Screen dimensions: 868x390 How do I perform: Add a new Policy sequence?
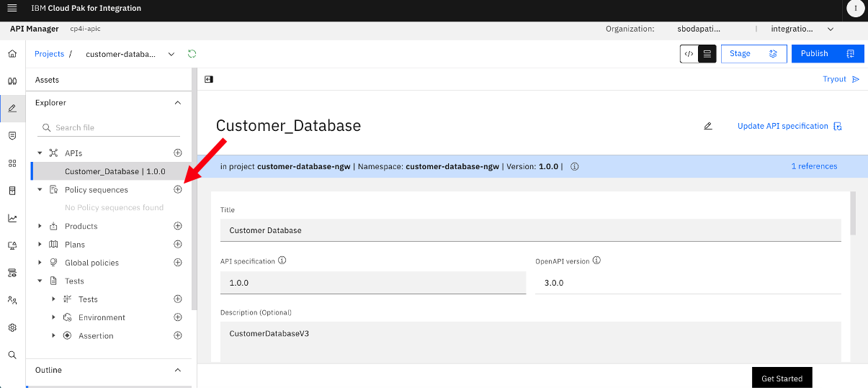(x=178, y=190)
